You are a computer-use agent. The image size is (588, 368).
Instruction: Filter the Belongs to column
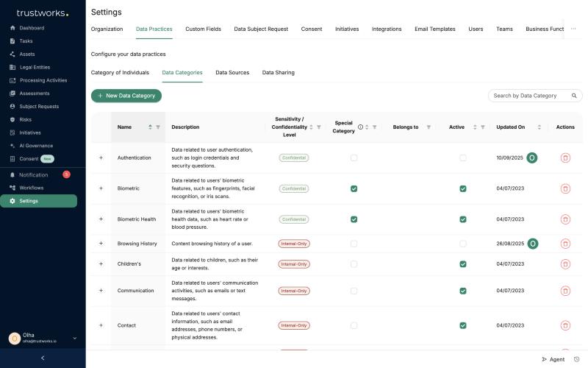click(x=429, y=127)
